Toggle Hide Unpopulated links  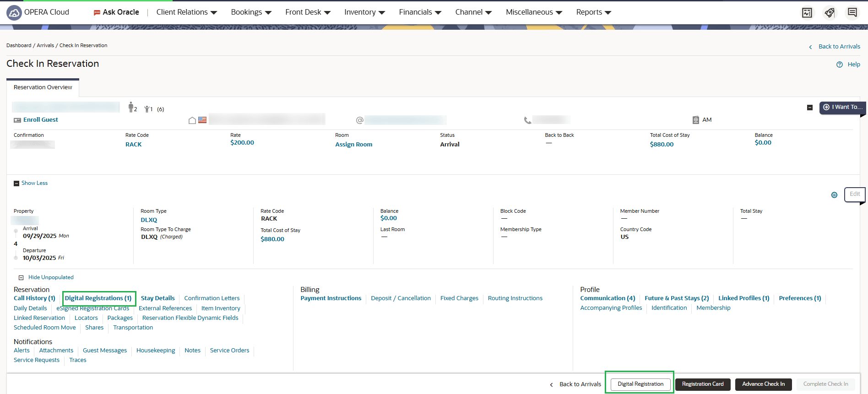click(x=46, y=277)
